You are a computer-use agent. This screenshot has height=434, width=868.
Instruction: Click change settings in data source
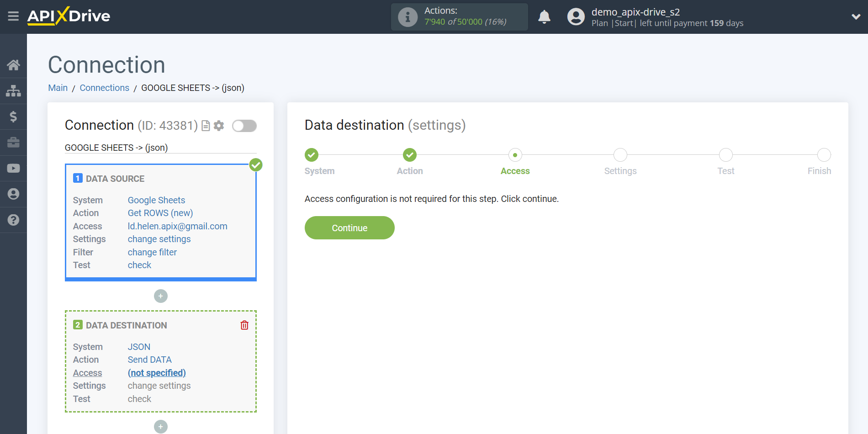click(159, 239)
